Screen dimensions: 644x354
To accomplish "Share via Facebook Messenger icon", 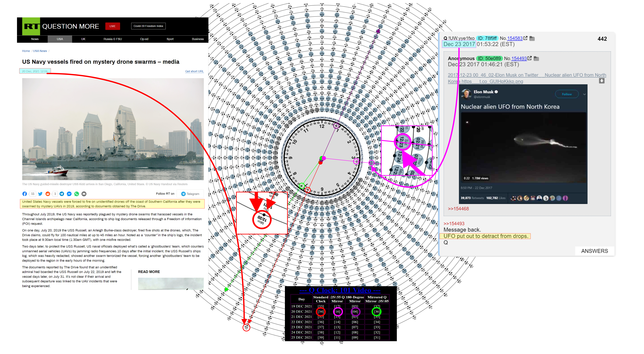I will pyautogui.click(x=69, y=194).
